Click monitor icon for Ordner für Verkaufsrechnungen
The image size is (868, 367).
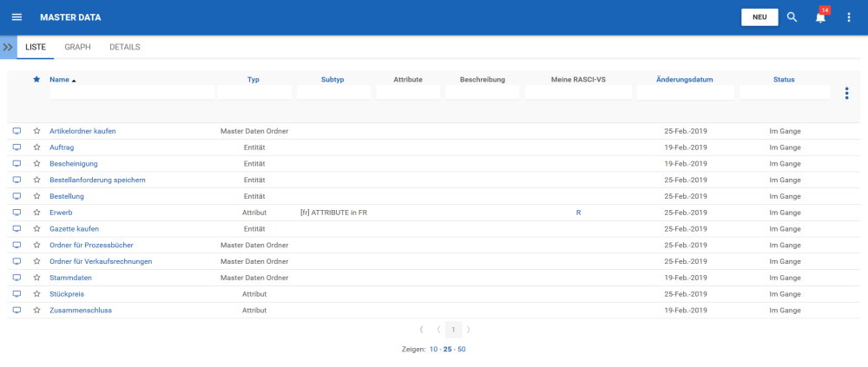[x=16, y=261]
